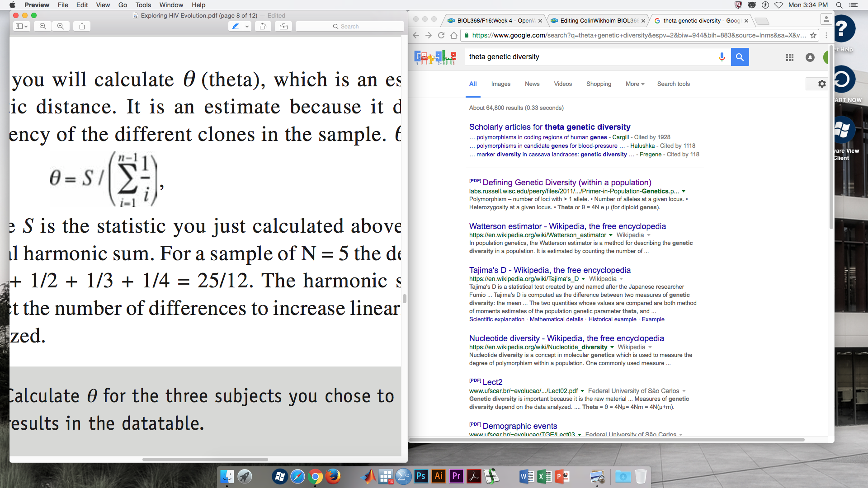Open Tajima's D Wikipedia result

[x=549, y=270]
